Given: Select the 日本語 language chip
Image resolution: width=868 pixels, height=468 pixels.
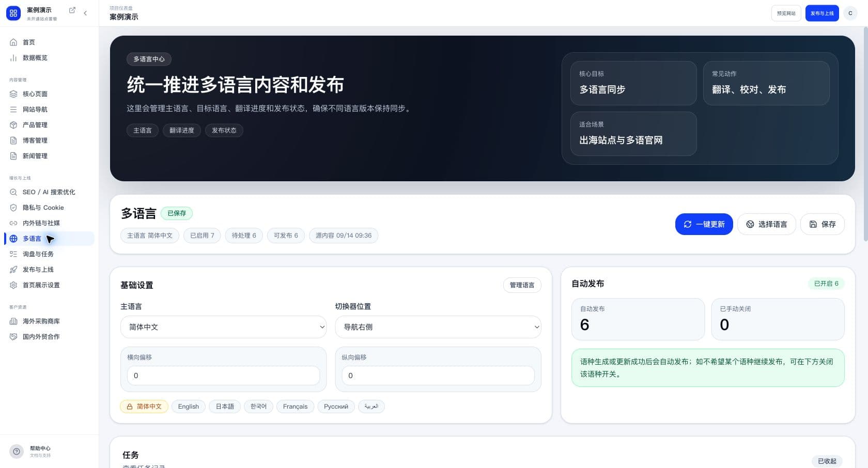Looking at the screenshot, I should [225, 407].
